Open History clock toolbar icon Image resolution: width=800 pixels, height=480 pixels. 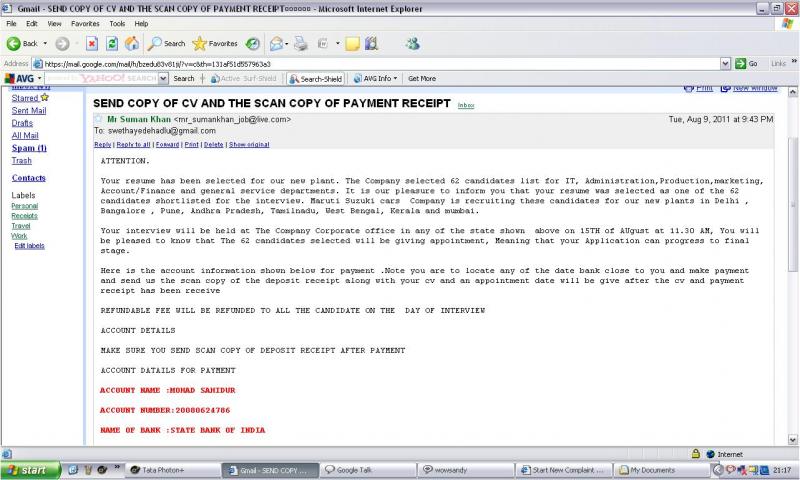(x=253, y=44)
